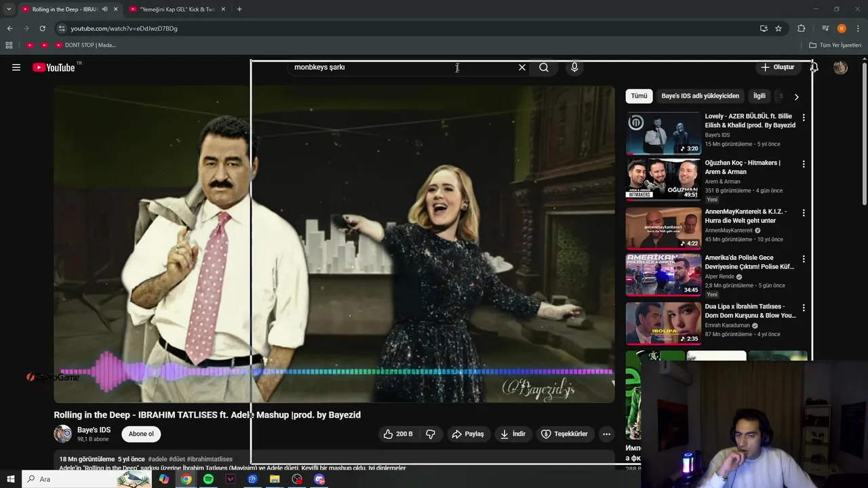Open options for AnnenMayKantereit video

click(x=804, y=213)
